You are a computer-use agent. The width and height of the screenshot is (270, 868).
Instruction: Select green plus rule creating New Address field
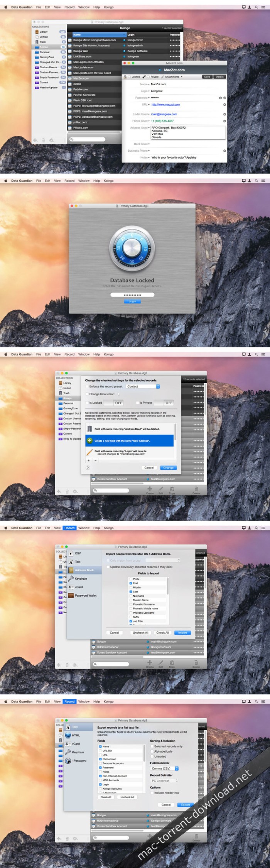pos(130,441)
